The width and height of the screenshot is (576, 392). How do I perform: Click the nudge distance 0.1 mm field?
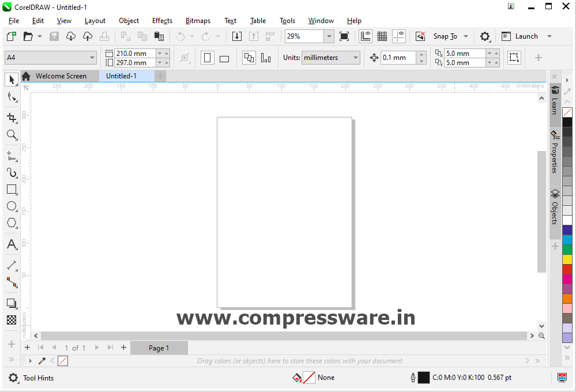click(398, 58)
